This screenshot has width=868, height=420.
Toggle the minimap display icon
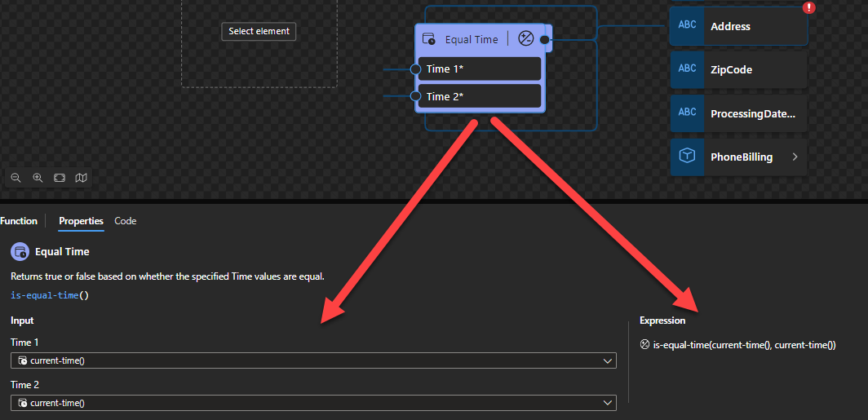click(x=81, y=177)
